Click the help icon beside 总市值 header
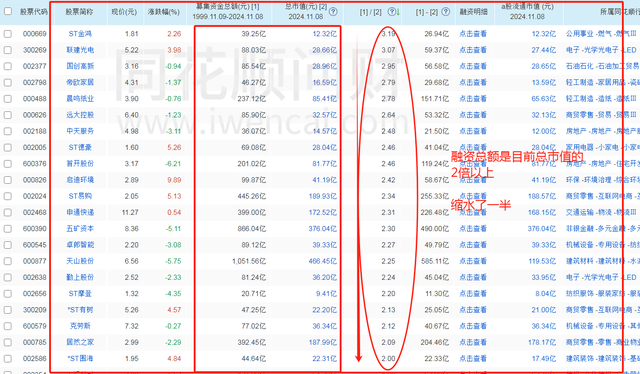This screenshot has height=374, width=640. [333, 12]
